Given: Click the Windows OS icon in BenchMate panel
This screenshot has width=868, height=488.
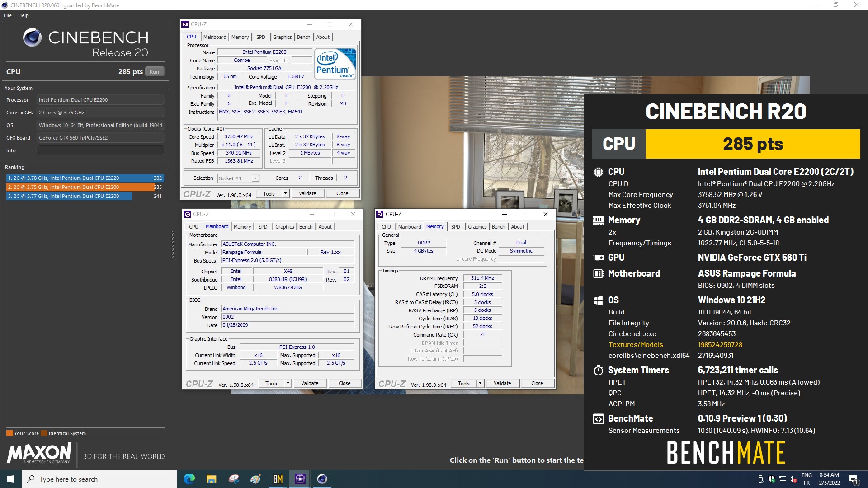Looking at the screenshot, I should click(598, 300).
